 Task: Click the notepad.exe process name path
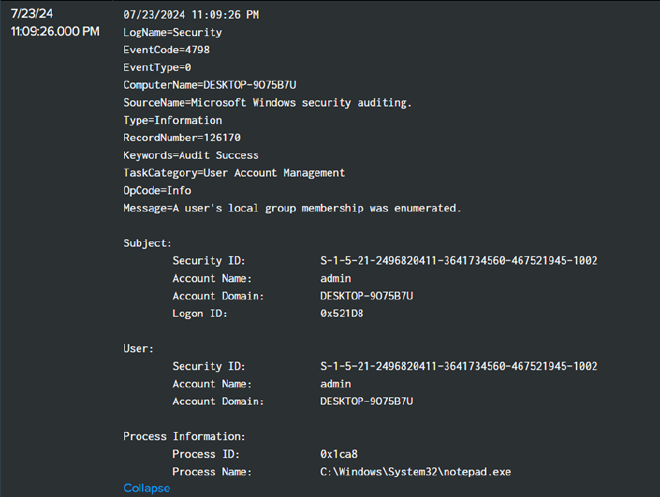coord(415,471)
